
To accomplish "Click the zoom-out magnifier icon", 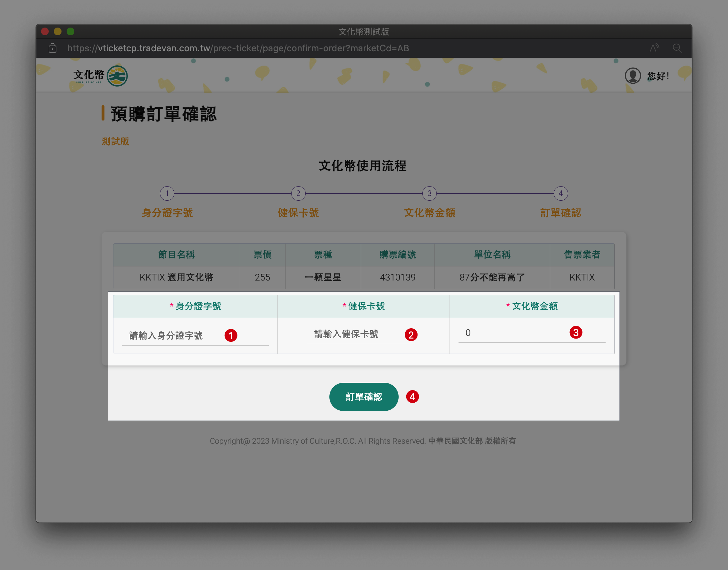I will point(677,48).
